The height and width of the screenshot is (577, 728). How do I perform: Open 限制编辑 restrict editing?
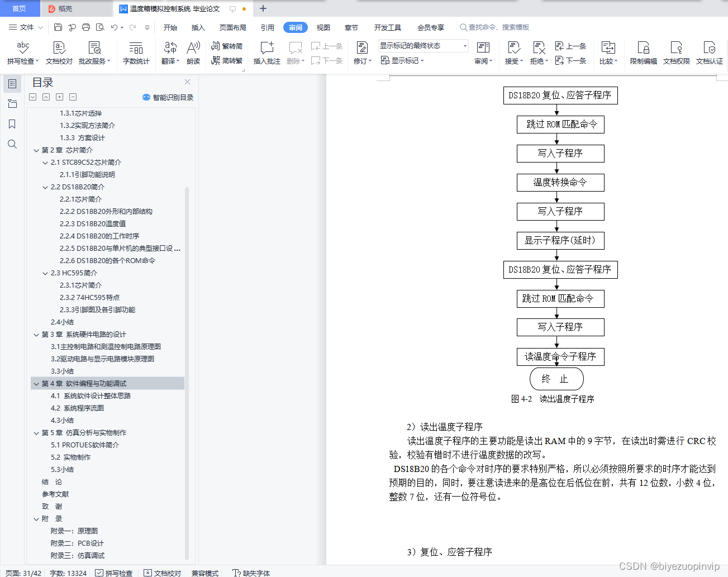point(644,53)
